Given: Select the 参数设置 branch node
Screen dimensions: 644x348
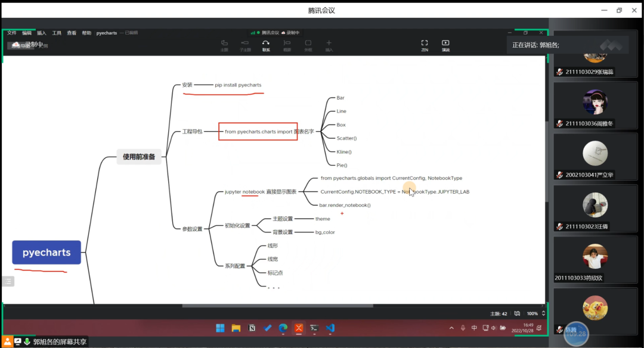Looking at the screenshot, I should 192,229.
